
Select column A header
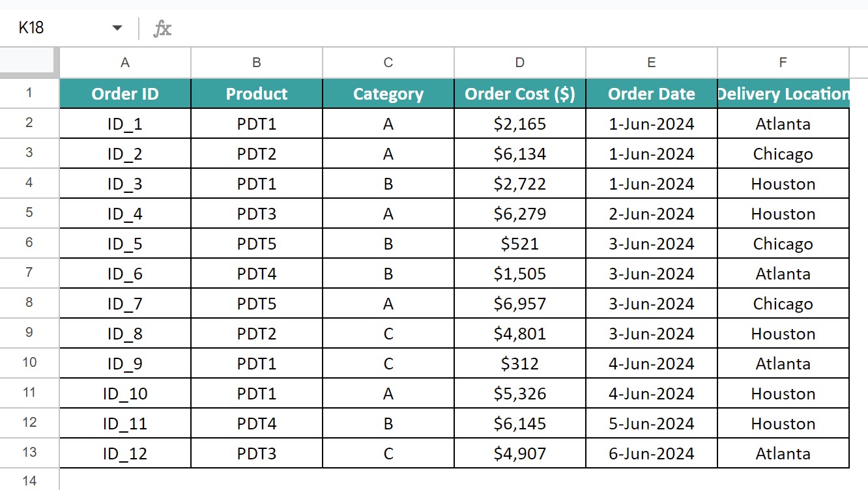[x=125, y=63]
